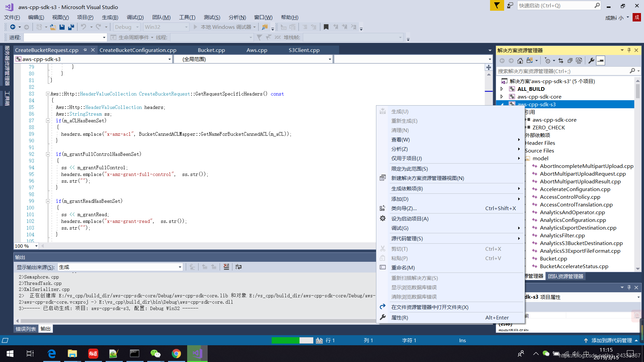The width and height of the screenshot is (644, 362).
Task: Toggle a bookmark using the bookmark toolbar icon
Action: pyautogui.click(x=326, y=27)
